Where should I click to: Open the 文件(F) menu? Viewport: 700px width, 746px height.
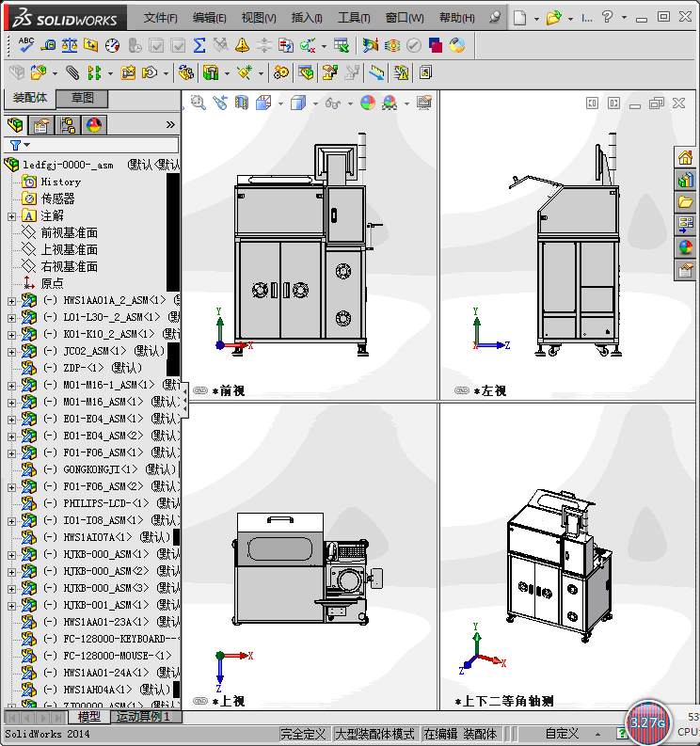click(160, 18)
